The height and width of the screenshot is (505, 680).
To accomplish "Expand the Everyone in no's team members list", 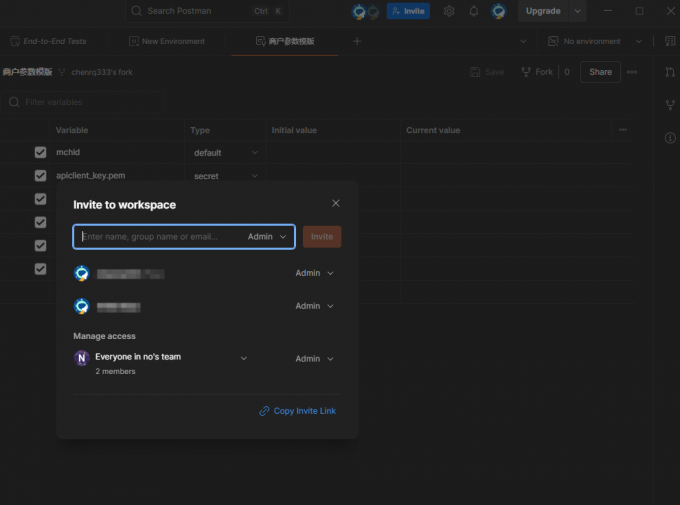I will (x=244, y=358).
